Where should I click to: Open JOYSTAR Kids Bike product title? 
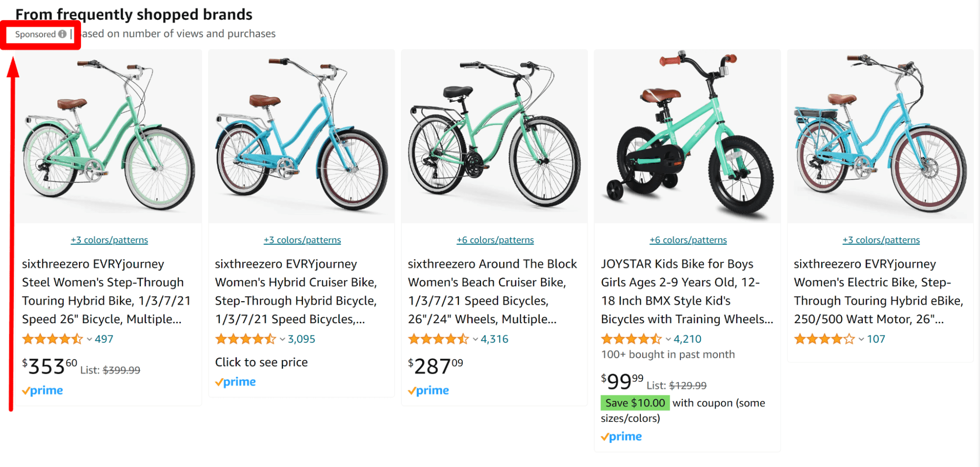click(x=686, y=291)
